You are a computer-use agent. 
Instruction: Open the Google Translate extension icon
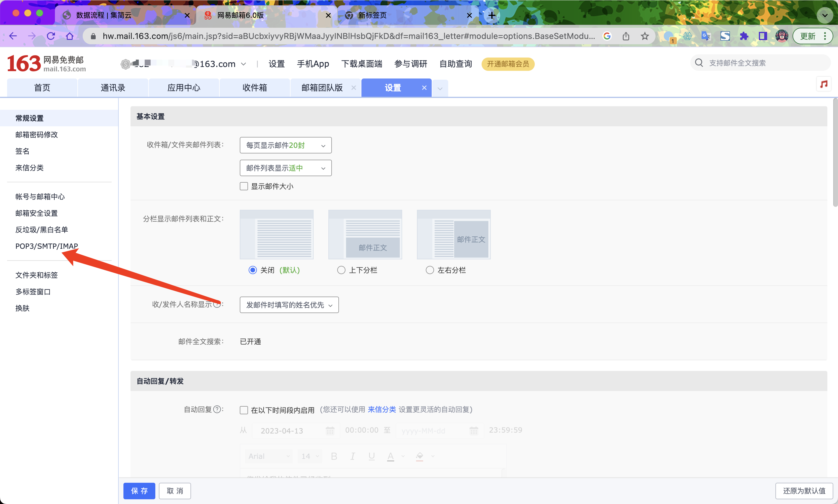pos(706,36)
